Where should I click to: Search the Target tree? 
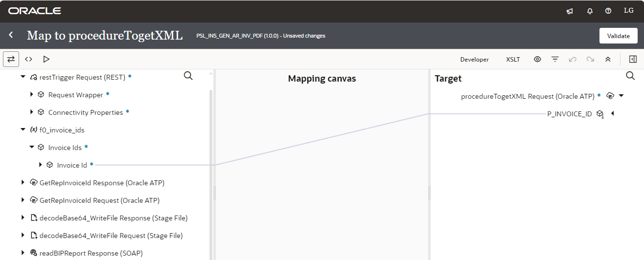630,76
